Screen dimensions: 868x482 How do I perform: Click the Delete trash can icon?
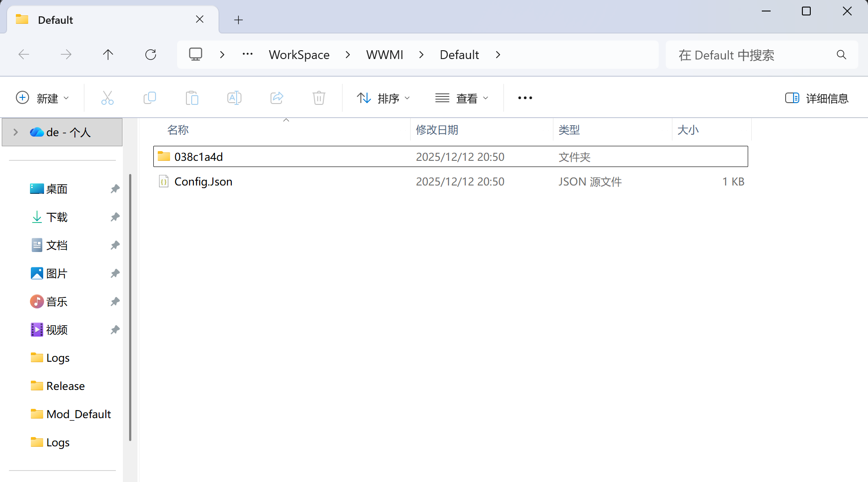[319, 98]
